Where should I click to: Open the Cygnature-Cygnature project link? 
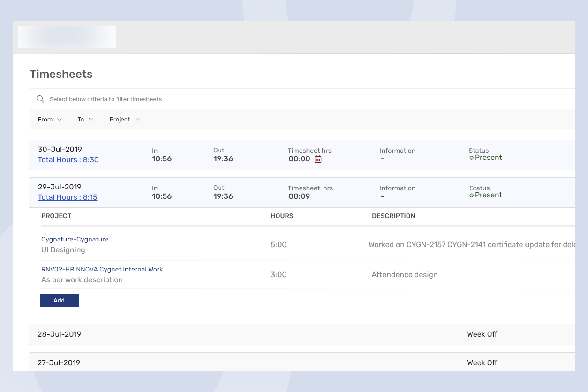[x=75, y=239]
